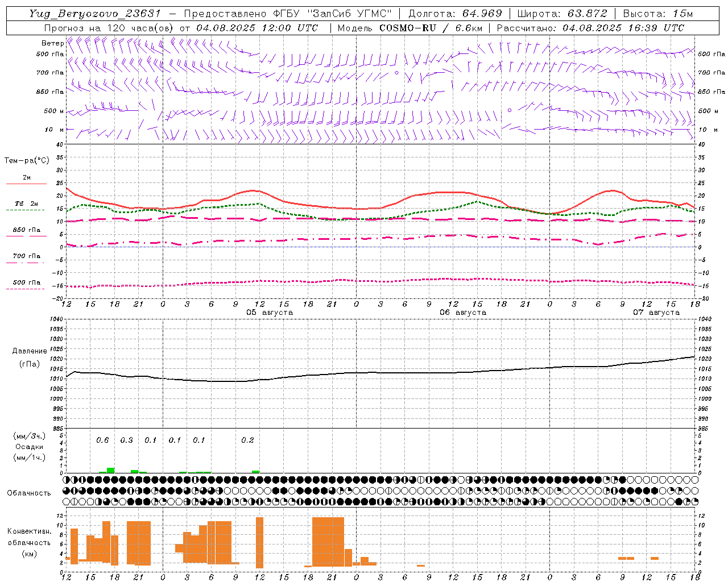Image resolution: width=728 pixels, height=582 pixels.
Task: Click the Широта: 63.872 value
Action: [562, 14]
